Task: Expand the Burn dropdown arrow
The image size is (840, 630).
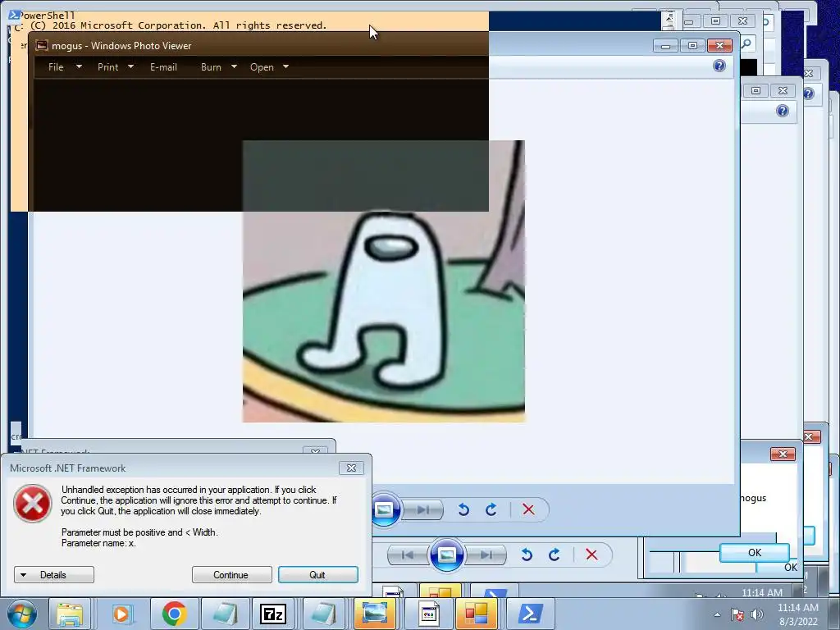Action: coord(234,67)
